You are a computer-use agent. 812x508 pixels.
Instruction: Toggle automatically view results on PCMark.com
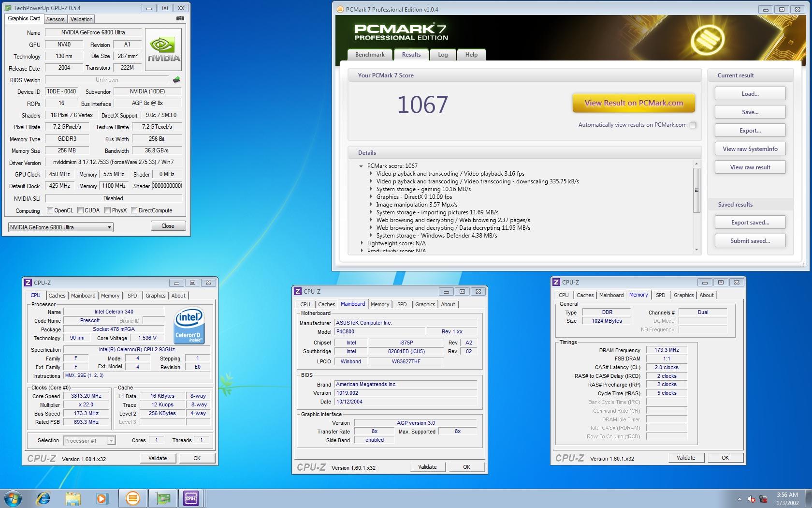[693, 125]
